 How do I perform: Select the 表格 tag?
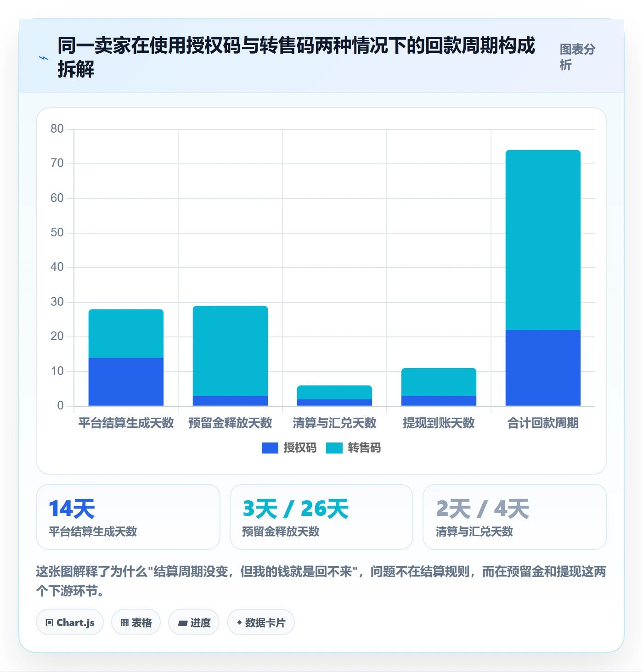[x=136, y=622]
